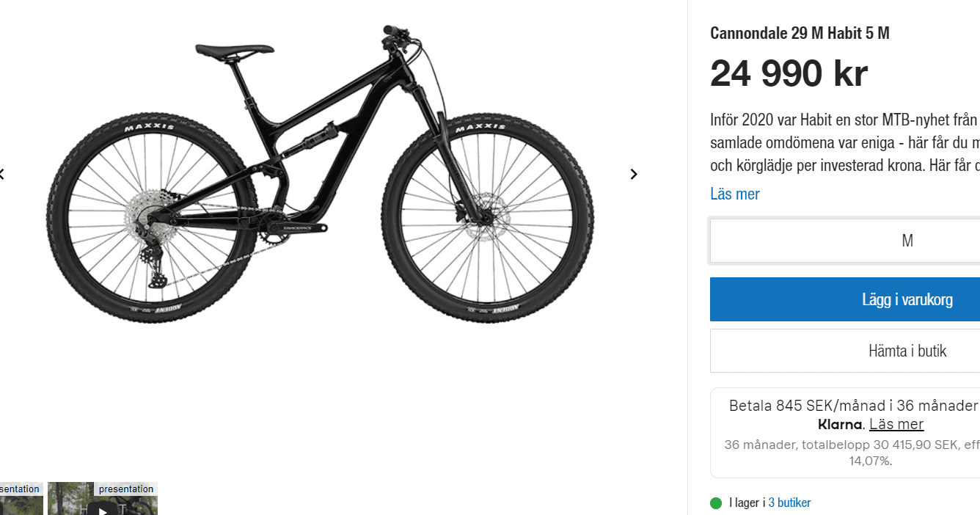Image resolution: width=980 pixels, height=515 pixels.
Task: Click the product description paragraph
Action: [844, 142]
